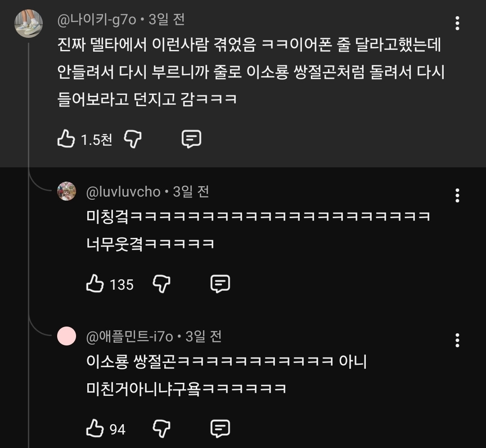Open the @luvluvcho avatar
This screenshot has width=486, height=448.
(x=67, y=192)
